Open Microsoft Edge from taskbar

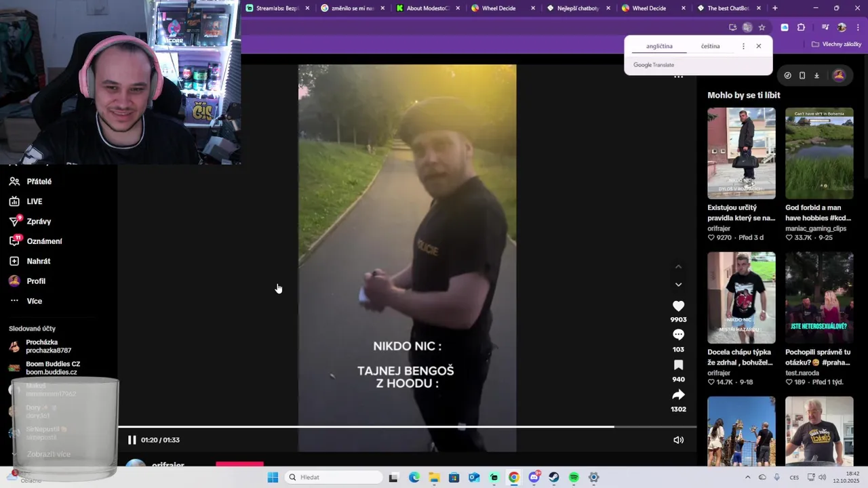coord(414,477)
